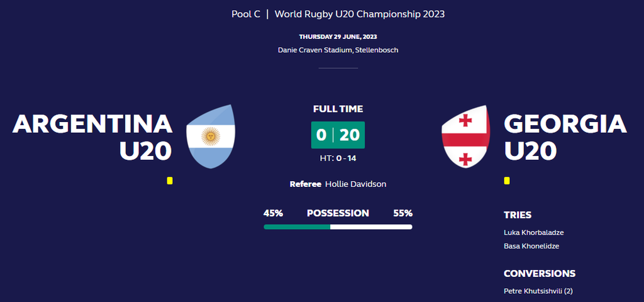Click the TRIES heading
This screenshot has width=644, height=302.
pos(518,215)
